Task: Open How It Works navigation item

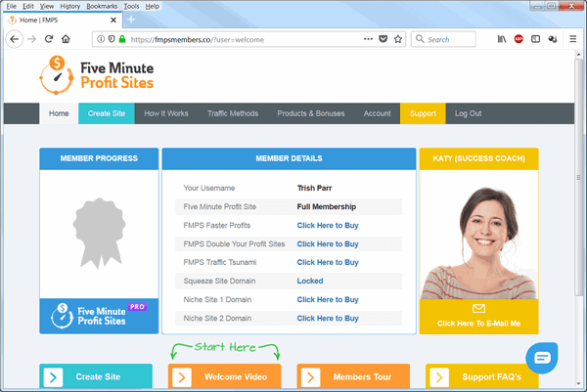Action: pos(166,113)
